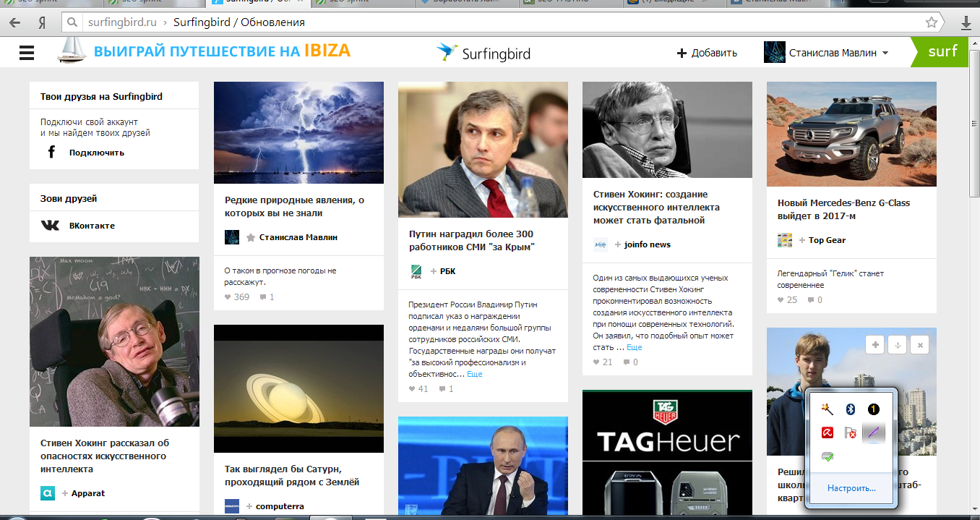This screenshot has height=520, width=980.
Task: Click the "Подключить" Facebook connect link
Action: point(97,153)
